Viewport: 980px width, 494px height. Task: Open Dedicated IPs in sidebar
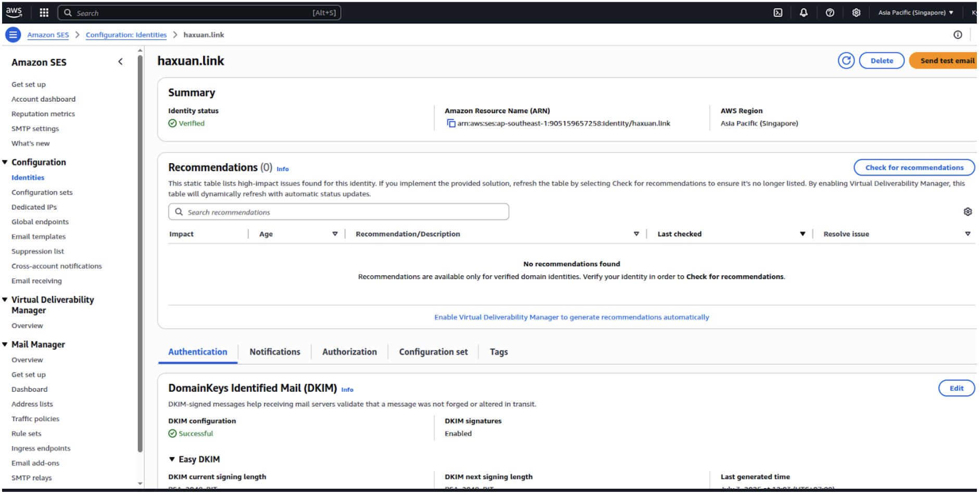(34, 207)
